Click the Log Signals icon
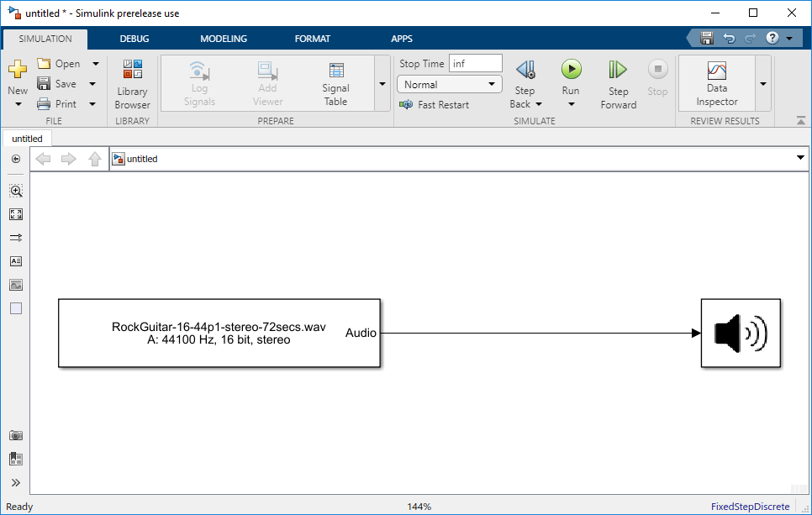This screenshot has width=812, height=515. click(199, 71)
